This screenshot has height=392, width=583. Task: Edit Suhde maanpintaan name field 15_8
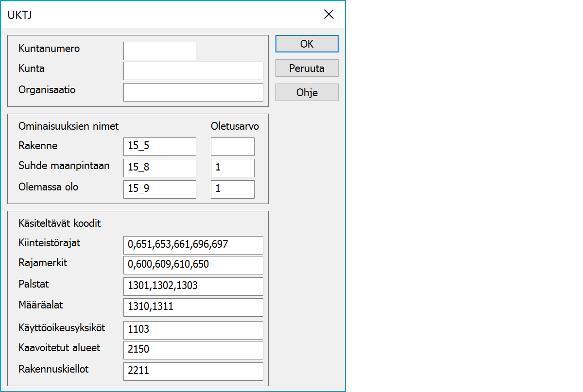coord(159,168)
